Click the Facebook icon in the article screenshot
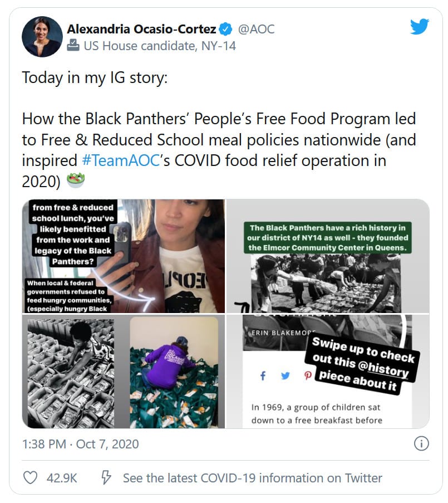 [263, 376]
